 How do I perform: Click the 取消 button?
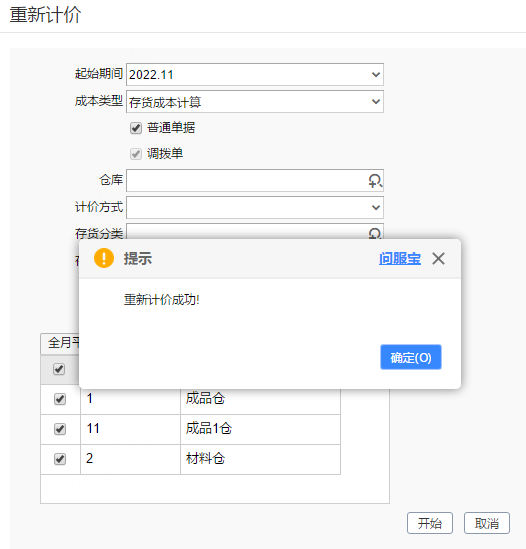pyautogui.click(x=487, y=523)
